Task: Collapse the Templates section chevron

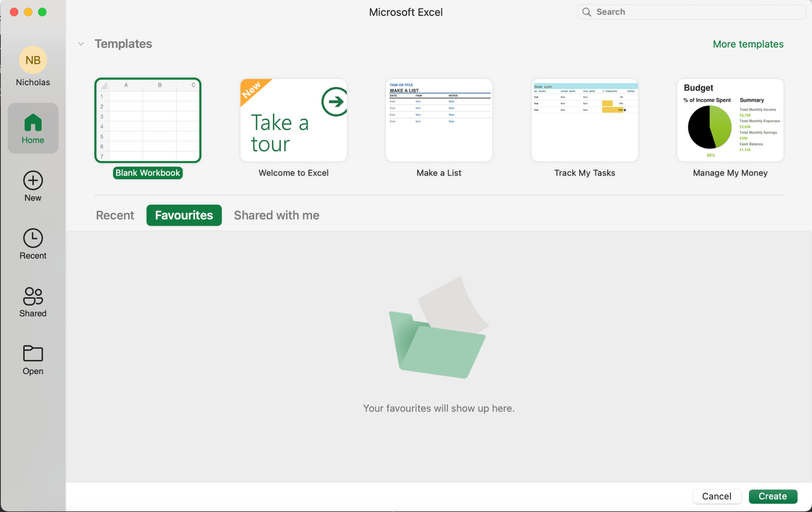Action: [81, 44]
